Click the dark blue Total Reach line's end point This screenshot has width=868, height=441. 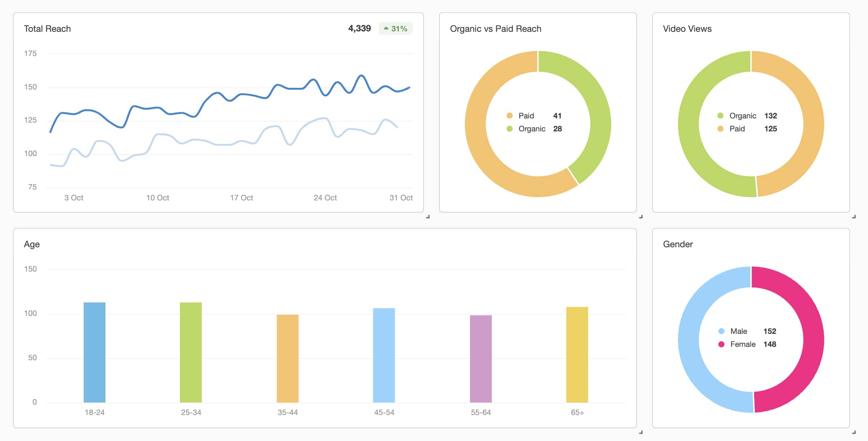pos(409,87)
